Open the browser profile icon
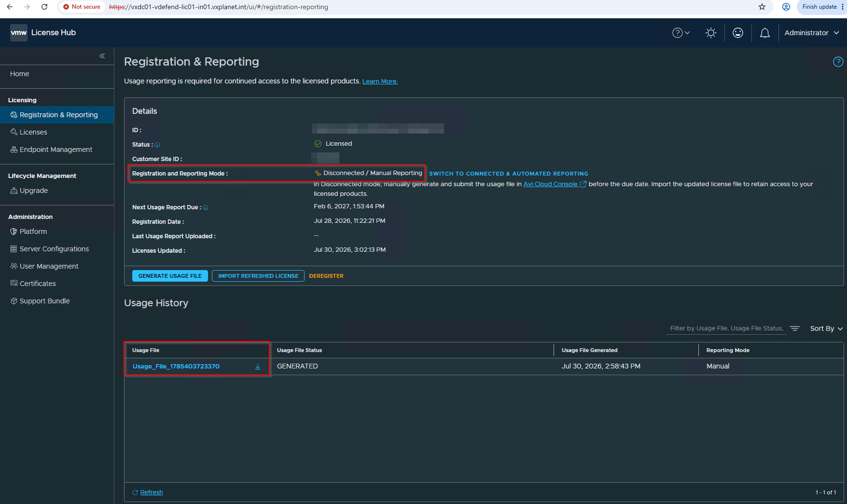This screenshot has height=504, width=847. 786,7
